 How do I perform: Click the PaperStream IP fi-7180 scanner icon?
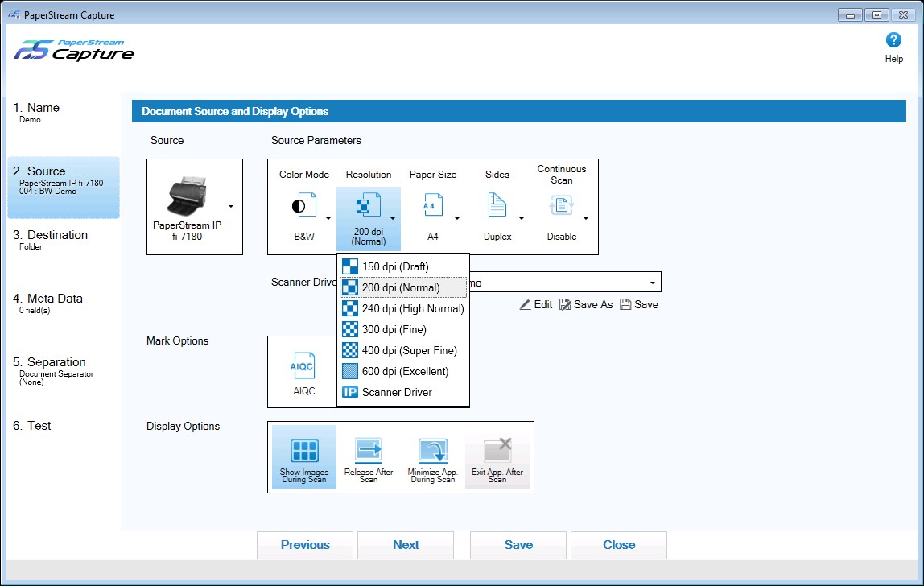[188, 196]
